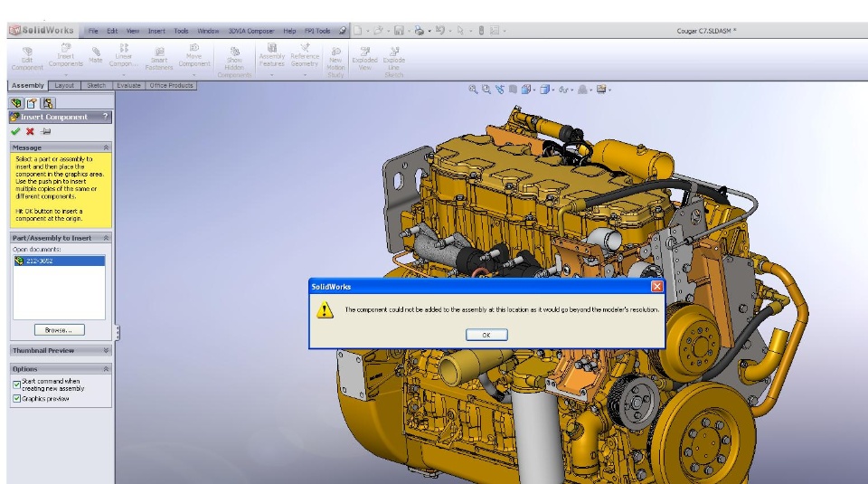Toggle the push pin keep-visible icon
868x484 pixels.
(x=46, y=131)
